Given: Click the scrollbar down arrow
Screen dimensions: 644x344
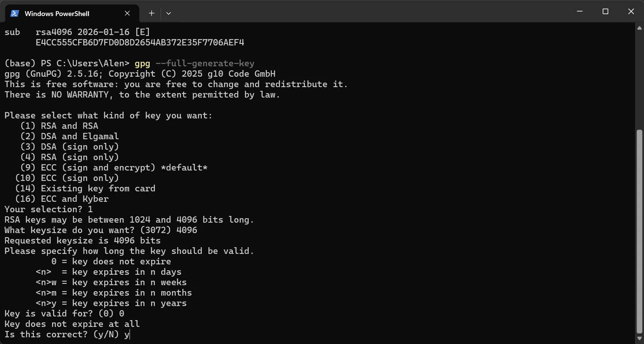Looking at the screenshot, I should coord(640,339).
